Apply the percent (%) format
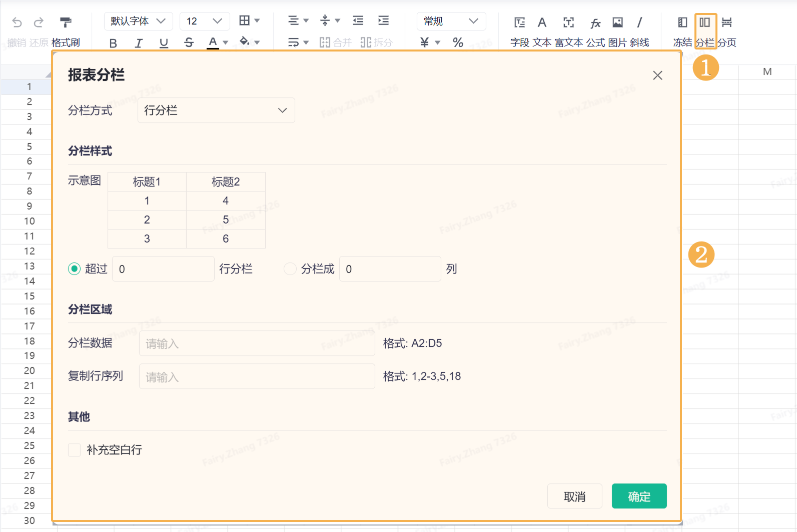Screen dimensions: 797x532 tap(458, 42)
